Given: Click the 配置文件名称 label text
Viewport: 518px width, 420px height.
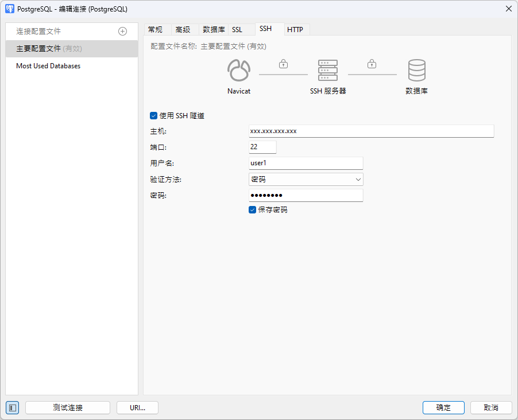Looking at the screenshot, I should (173, 46).
